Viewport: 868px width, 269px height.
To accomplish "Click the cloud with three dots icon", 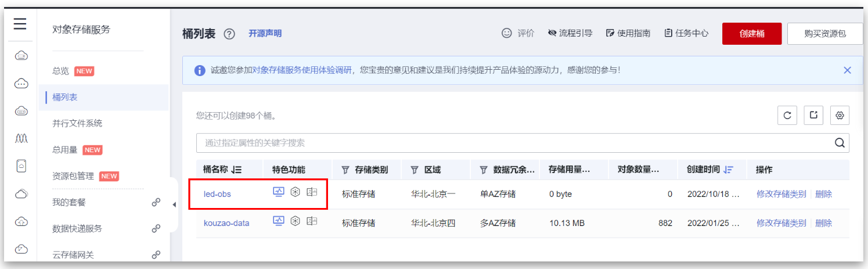I will point(21,83).
